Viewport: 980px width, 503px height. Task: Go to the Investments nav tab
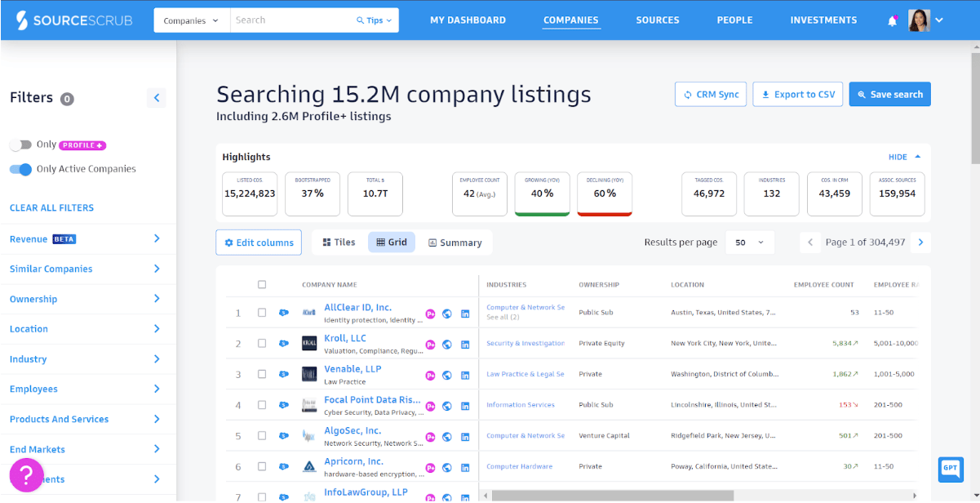click(x=823, y=20)
